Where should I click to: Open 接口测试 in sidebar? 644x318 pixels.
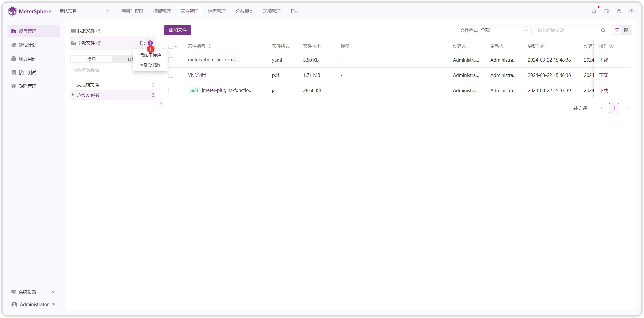[x=27, y=72]
